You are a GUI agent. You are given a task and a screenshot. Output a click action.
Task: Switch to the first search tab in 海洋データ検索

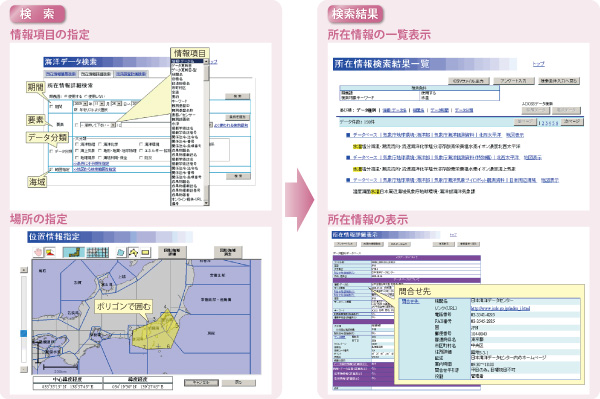[x=60, y=73]
